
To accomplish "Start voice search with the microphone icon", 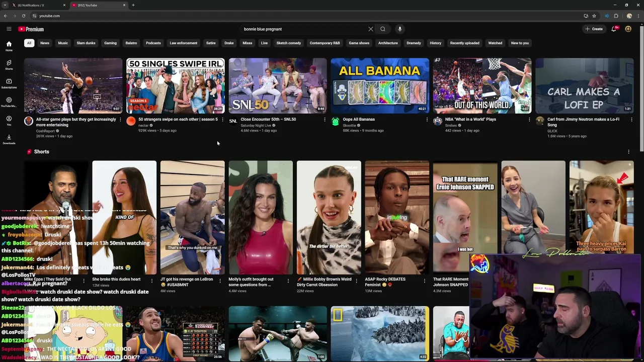I will (x=400, y=29).
